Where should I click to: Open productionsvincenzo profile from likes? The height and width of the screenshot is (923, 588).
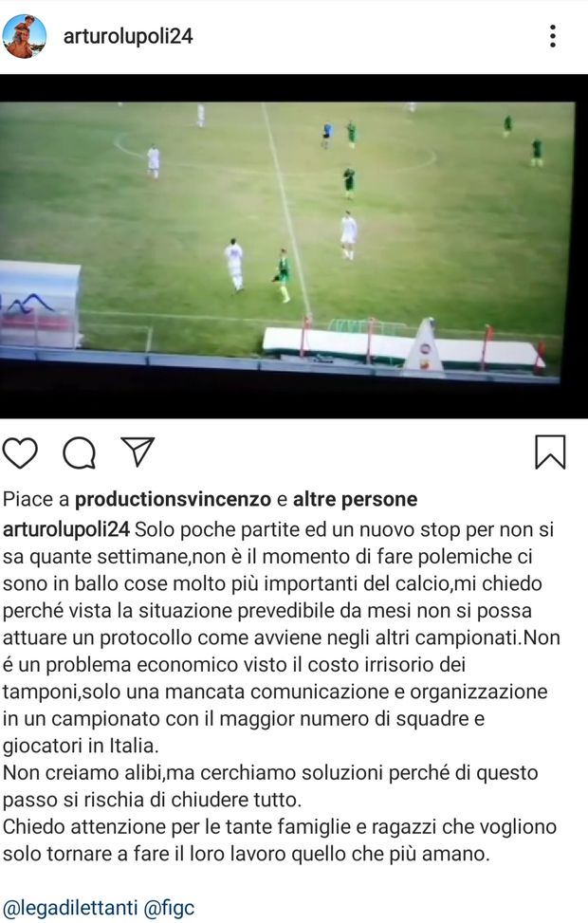click(173, 499)
